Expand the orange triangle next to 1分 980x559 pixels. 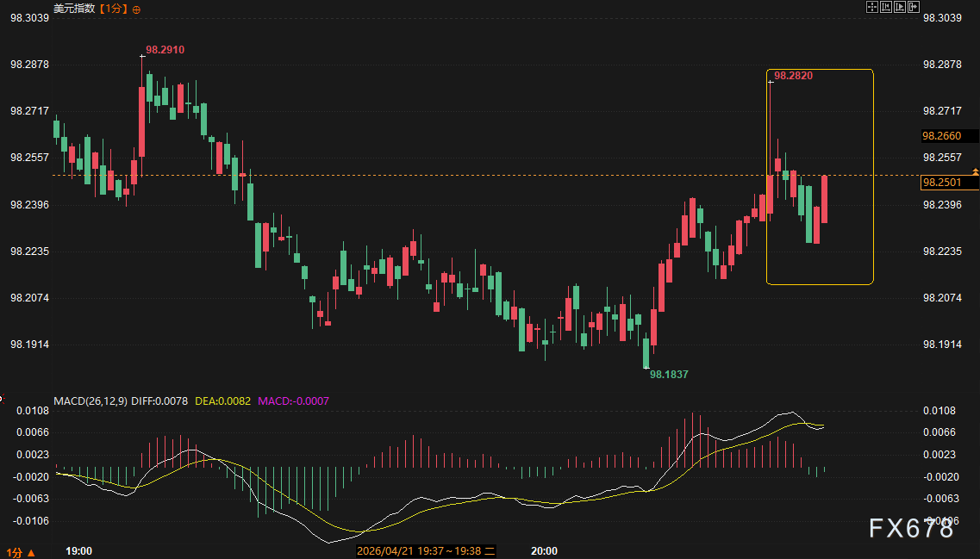pos(31,553)
